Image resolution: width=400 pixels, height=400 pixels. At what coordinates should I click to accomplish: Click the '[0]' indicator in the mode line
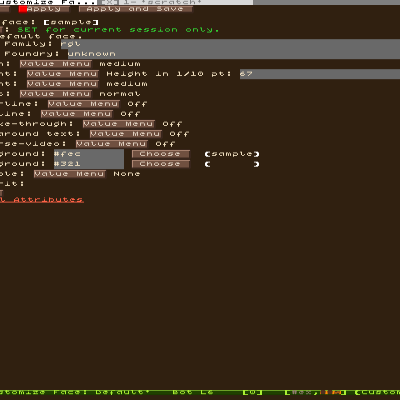(252, 392)
